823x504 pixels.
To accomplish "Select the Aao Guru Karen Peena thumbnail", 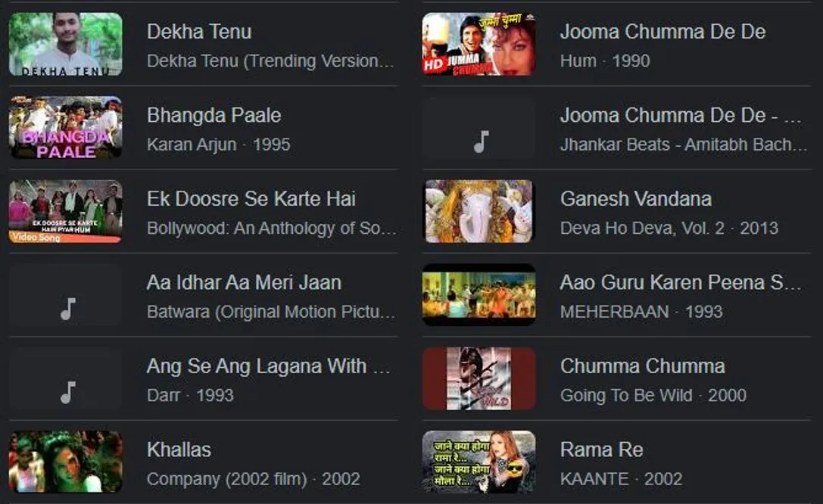I will [479, 294].
